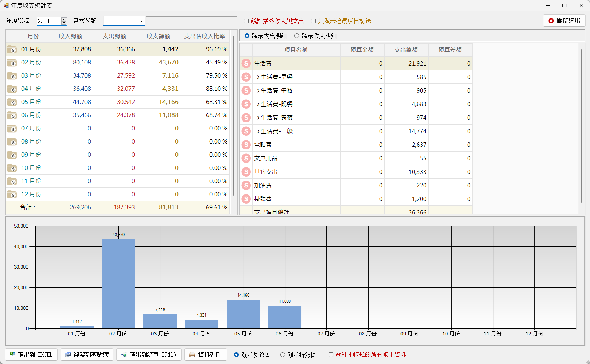This screenshot has width=590, height=364.
Task: Click dollar icon beside 掛號費 row
Action: (246, 199)
